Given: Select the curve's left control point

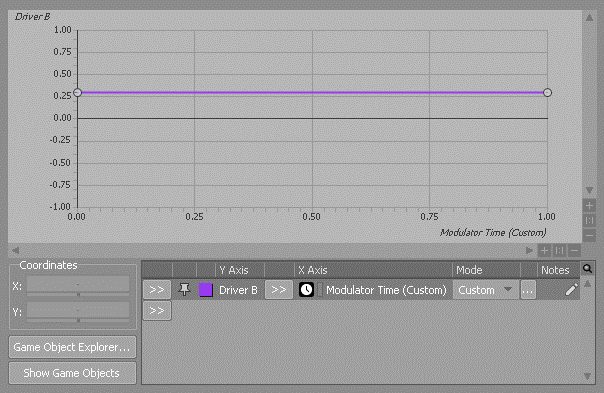Looking at the screenshot, I should [77, 92].
